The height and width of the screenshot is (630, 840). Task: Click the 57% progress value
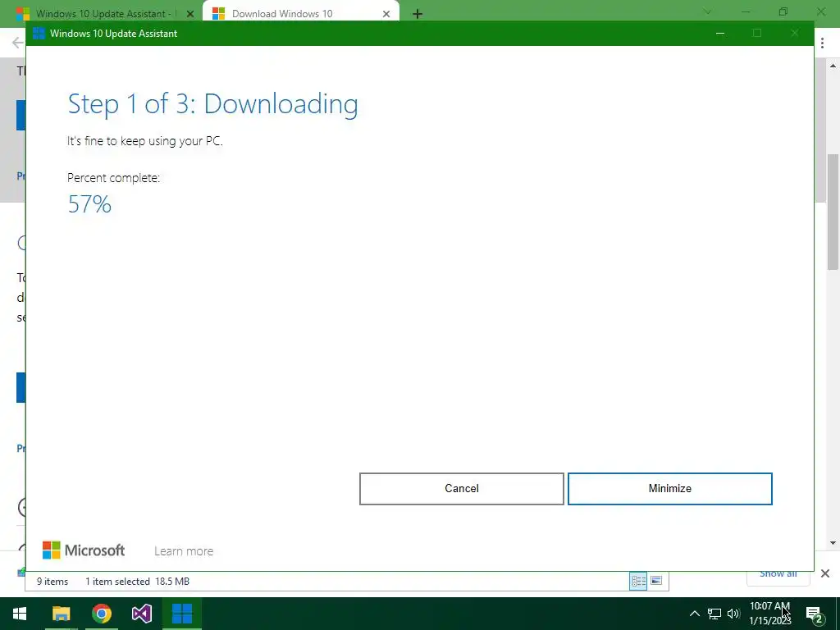click(x=89, y=204)
